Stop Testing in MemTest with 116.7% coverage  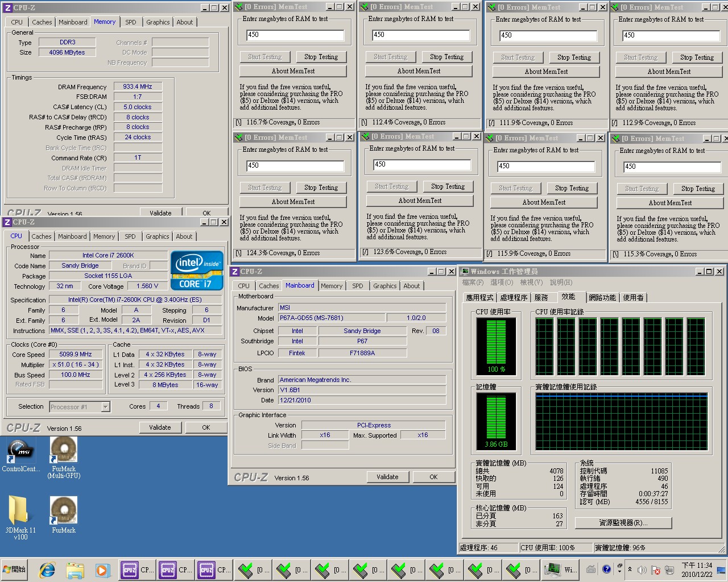click(321, 57)
